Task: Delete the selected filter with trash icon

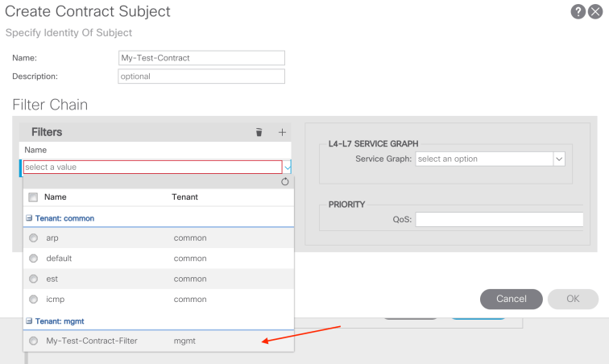Action: (x=259, y=132)
